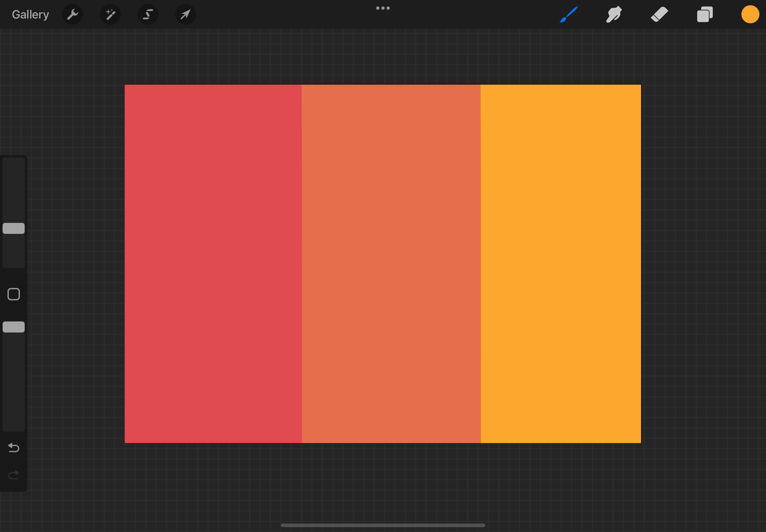
Task: Select the Paint brush tool
Action: point(569,14)
